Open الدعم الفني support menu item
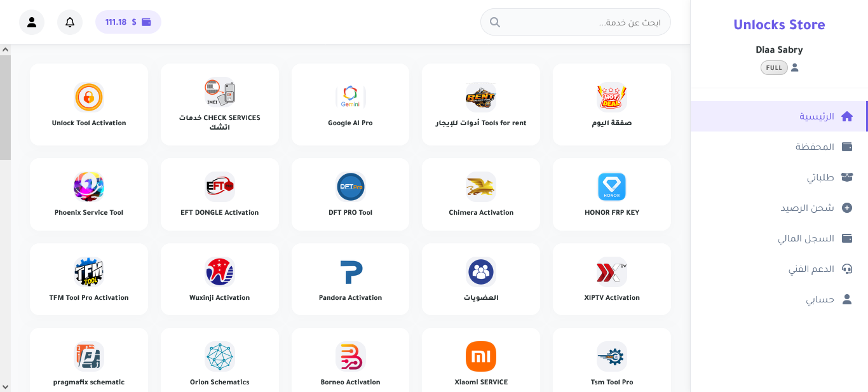 [x=778, y=269]
